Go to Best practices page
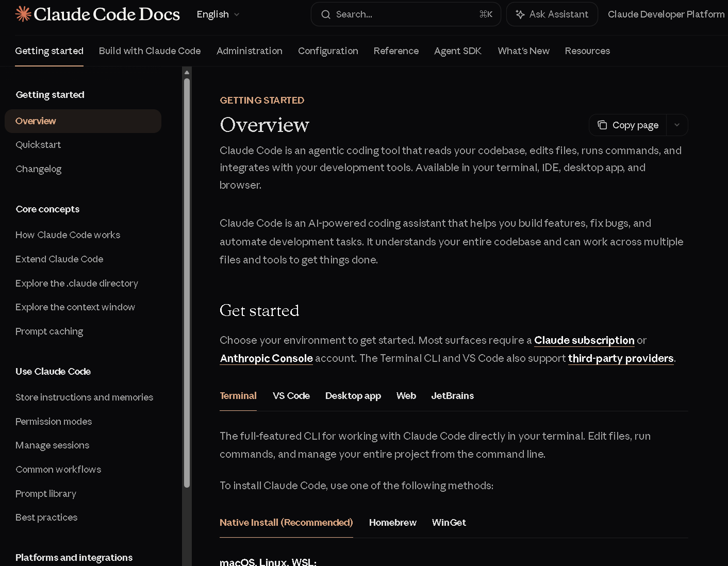The height and width of the screenshot is (566, 728). pos(46,518)
